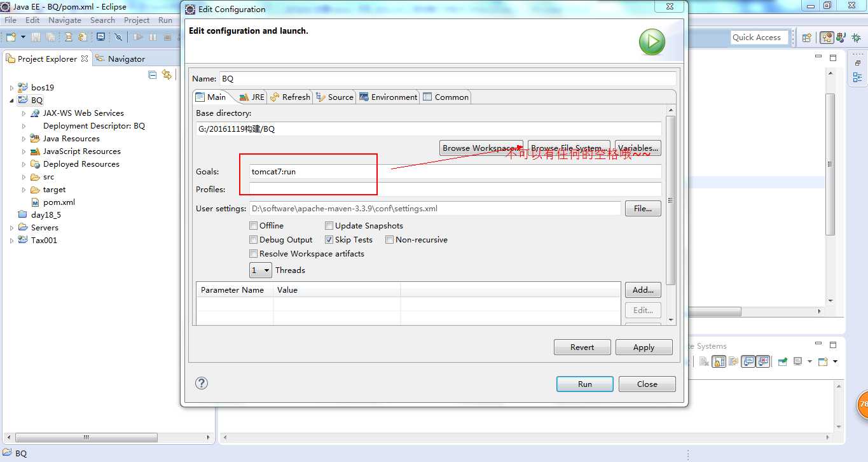This screenshot has height=462, width=868.
Task: Toggle Show Console on Standard Error icon
Action: click(762, 361)
